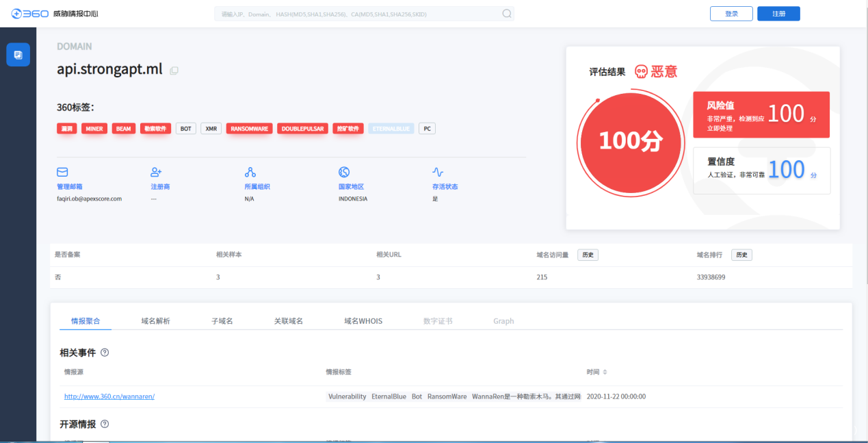The width and height of the screenshot is (868, 443).
Task: Open help icon beside 开源情报
Action: coord(105,424)
